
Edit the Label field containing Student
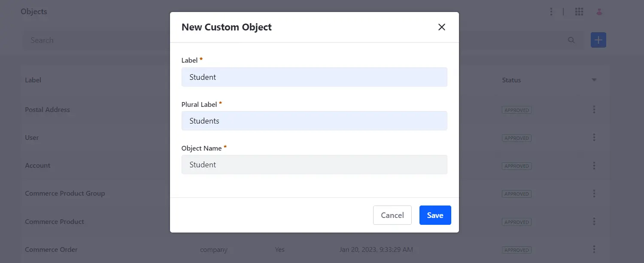(x=314, y=77)
